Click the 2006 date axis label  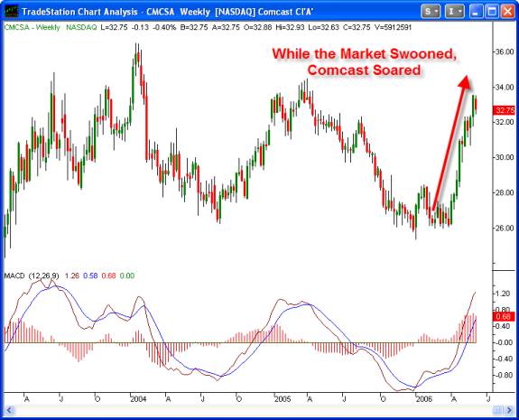pos(424,399)
